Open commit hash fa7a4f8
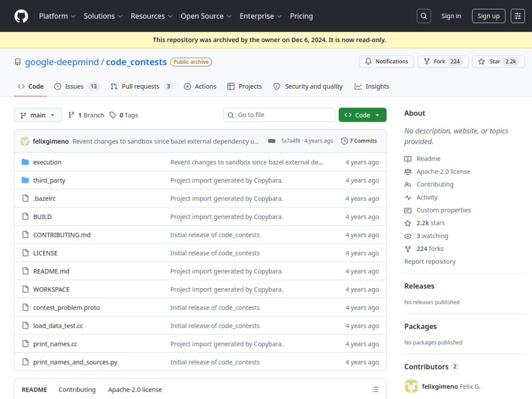This screenshot has width=532, height=399. (x=291, y=141)
